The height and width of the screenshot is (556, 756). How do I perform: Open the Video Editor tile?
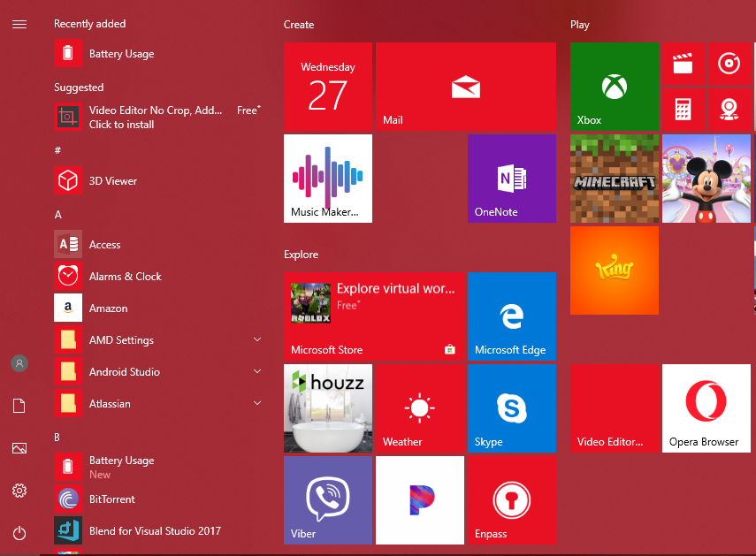coord(615,408)
